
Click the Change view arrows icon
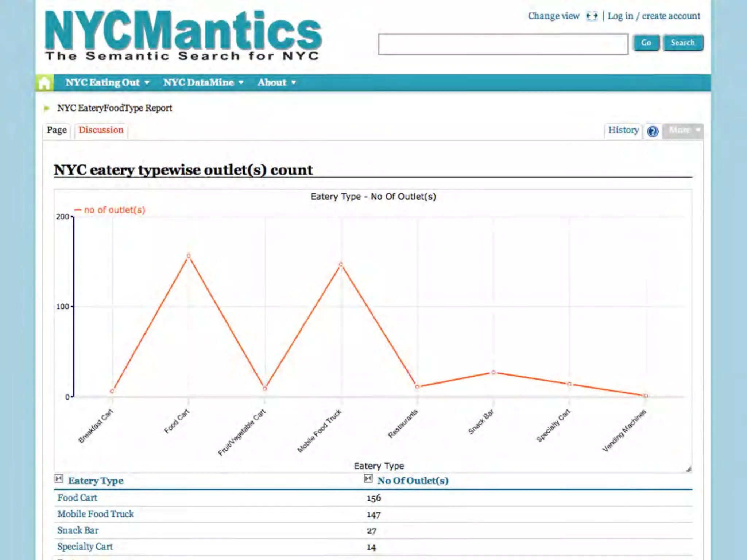[x=592, y=16]
